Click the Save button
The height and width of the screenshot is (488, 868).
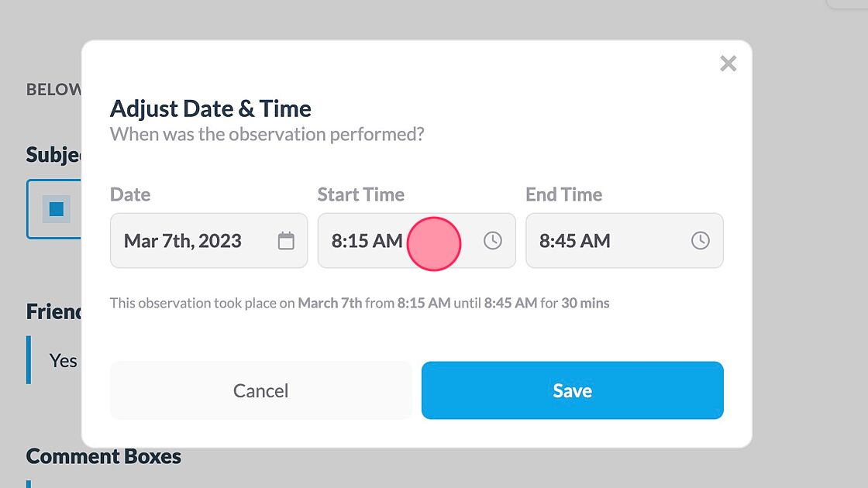572,390
